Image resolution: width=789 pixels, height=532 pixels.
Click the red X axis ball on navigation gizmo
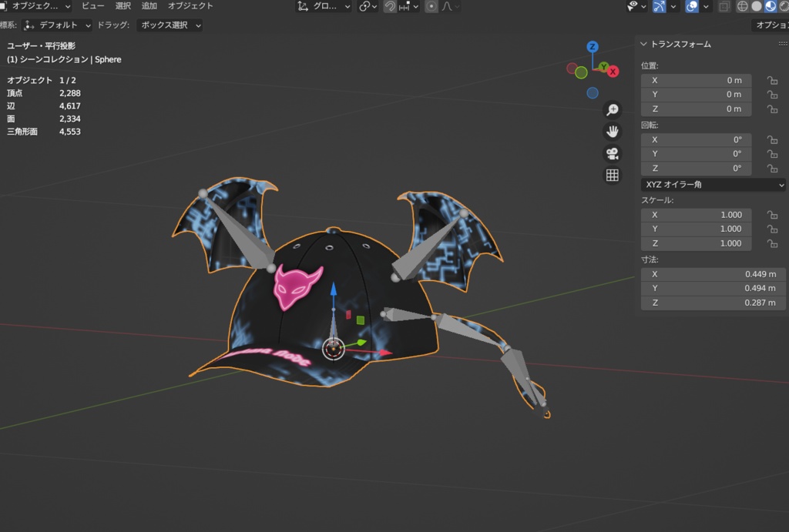click(613, 71)
